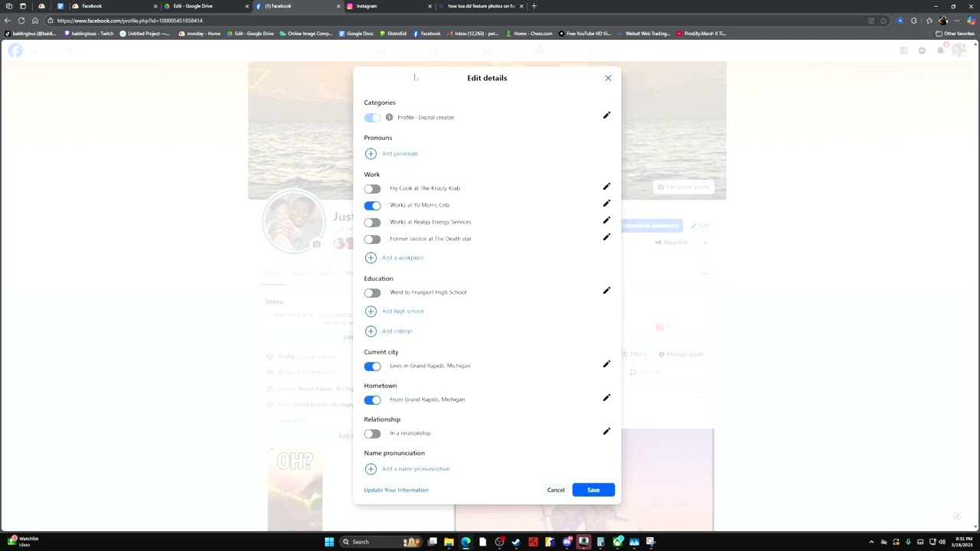Click the Add college link
This screenshot has height=551, width=980.
pyautogui.click(x=397, y=331)
